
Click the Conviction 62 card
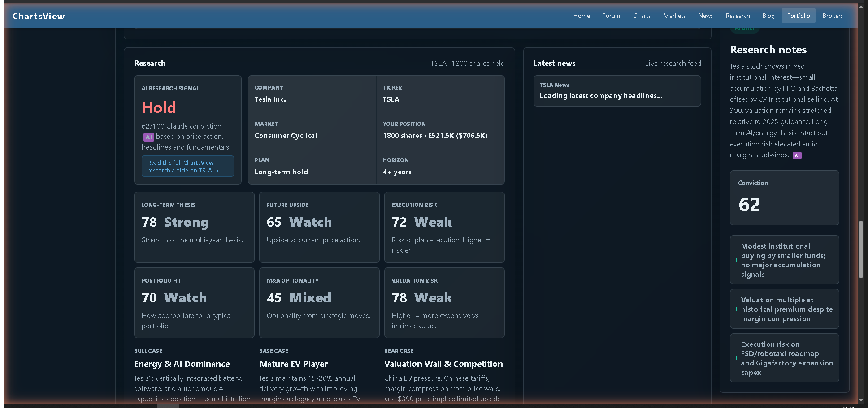tap(784, 198)
